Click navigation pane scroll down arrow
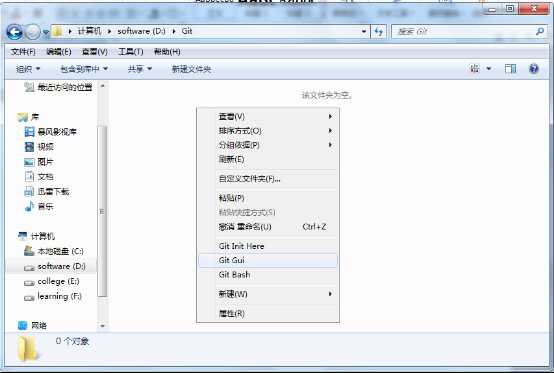The width and height of the screenshot is (554, 373). click(102, 326)
